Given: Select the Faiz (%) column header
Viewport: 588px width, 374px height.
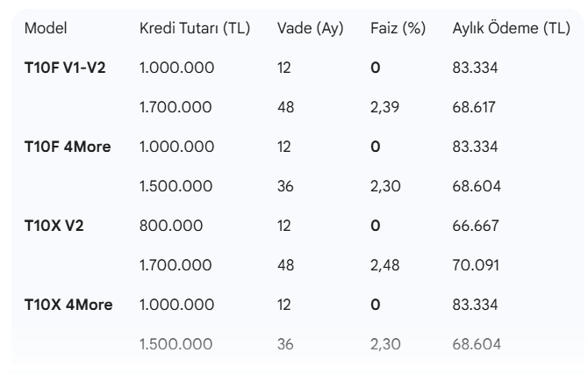Looking at the screenshot, I should pos(398,28).
